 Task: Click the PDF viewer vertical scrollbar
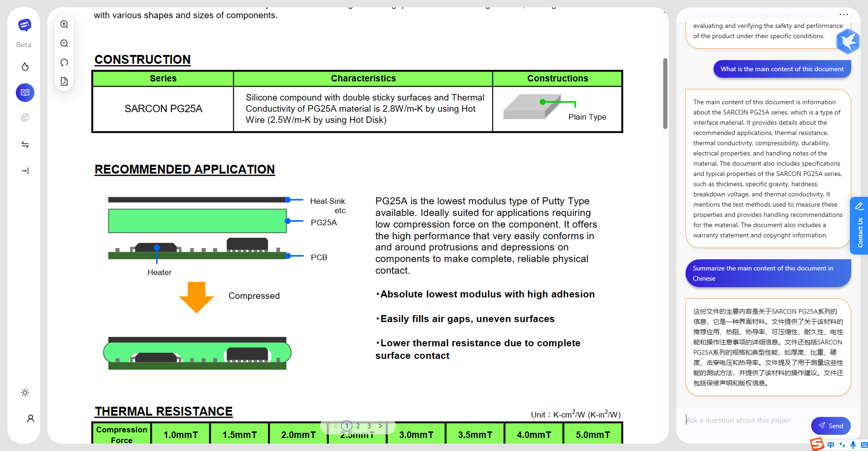tap(665, 93)
